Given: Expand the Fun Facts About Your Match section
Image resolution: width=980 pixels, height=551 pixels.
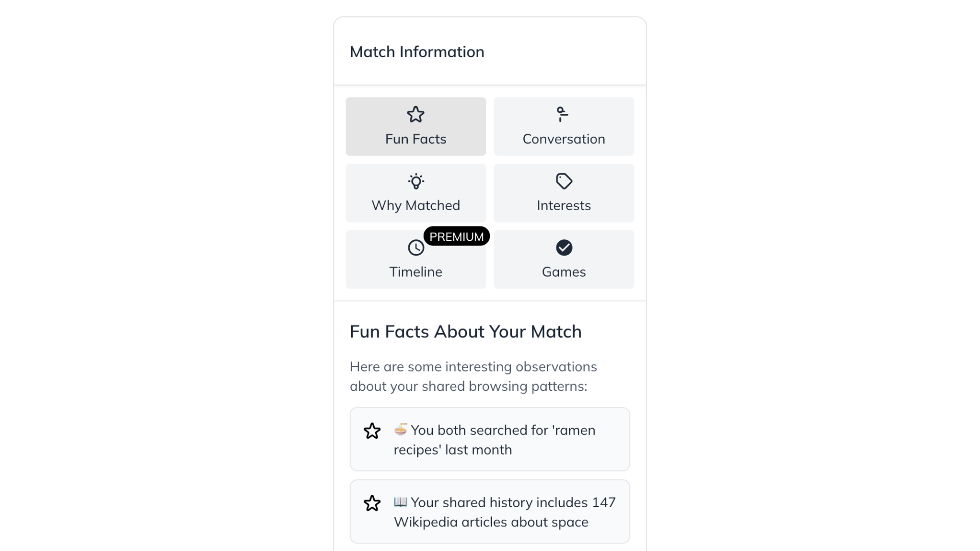Looking at the screenshot, I should (465, 331).
